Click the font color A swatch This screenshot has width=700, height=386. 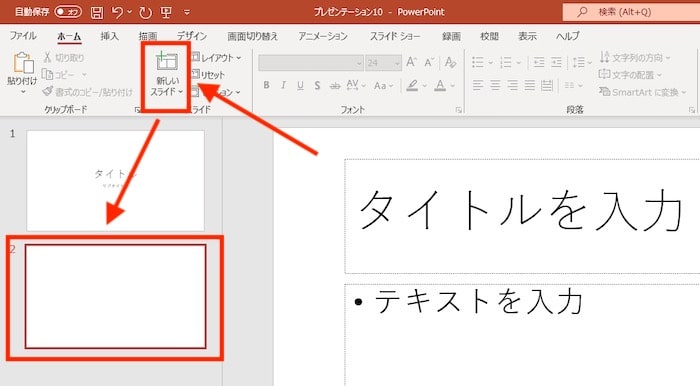pos(440,85)
